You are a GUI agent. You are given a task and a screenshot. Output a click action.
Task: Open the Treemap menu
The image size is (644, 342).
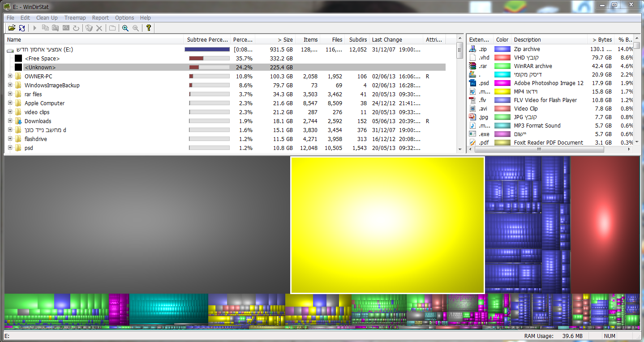point(75,18)
